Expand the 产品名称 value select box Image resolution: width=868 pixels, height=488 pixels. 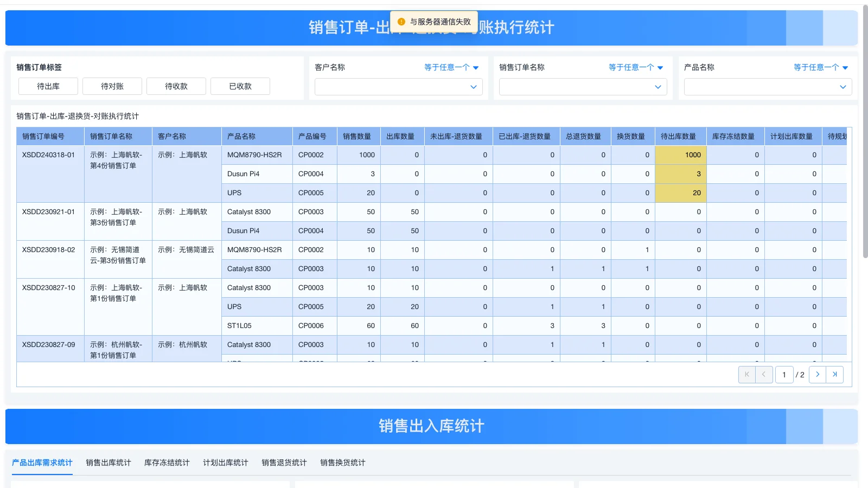pos(768,87)
